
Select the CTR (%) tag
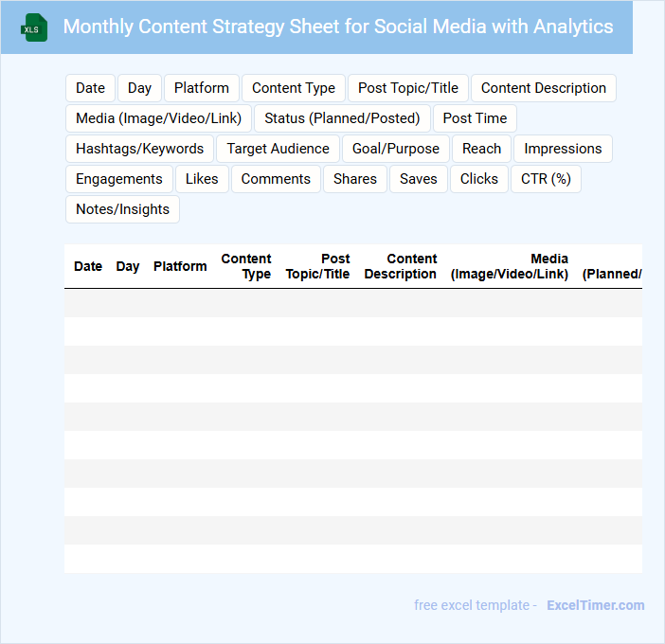click(546, 179)
